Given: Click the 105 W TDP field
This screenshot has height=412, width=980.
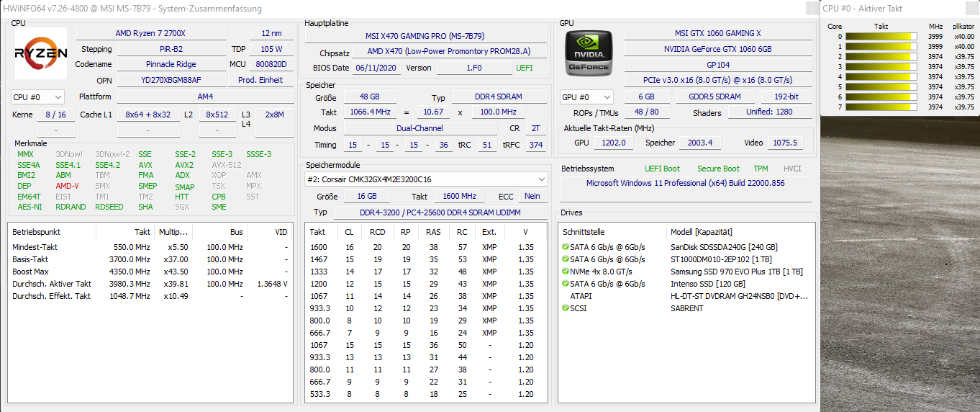Looking at the screenshot, I should 271,50.
